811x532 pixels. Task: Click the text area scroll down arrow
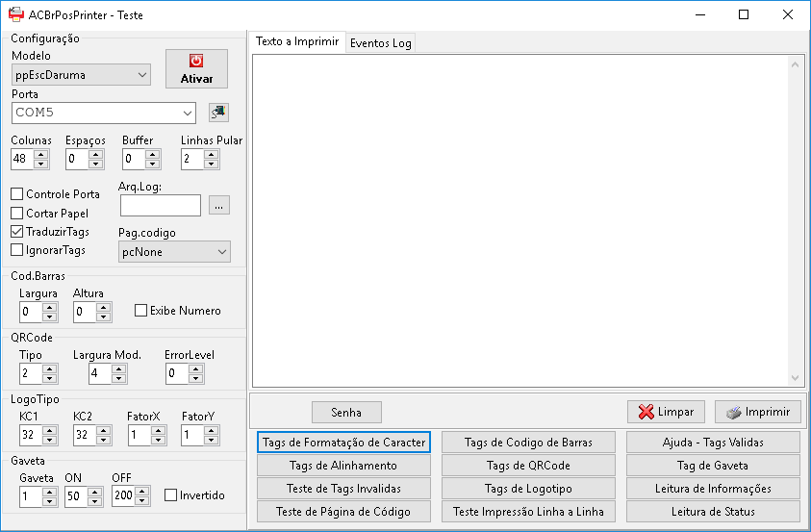point(795,378)
